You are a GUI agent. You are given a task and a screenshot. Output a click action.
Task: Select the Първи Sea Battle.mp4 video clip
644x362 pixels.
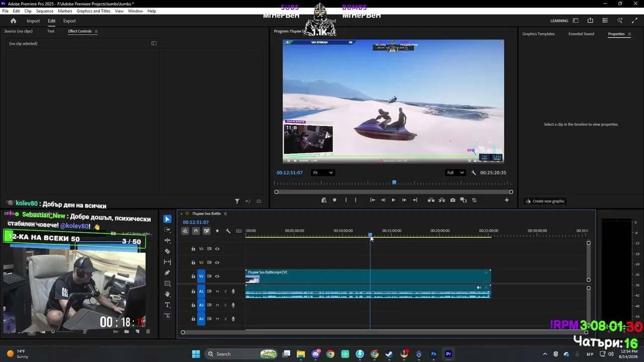[368, 277]
